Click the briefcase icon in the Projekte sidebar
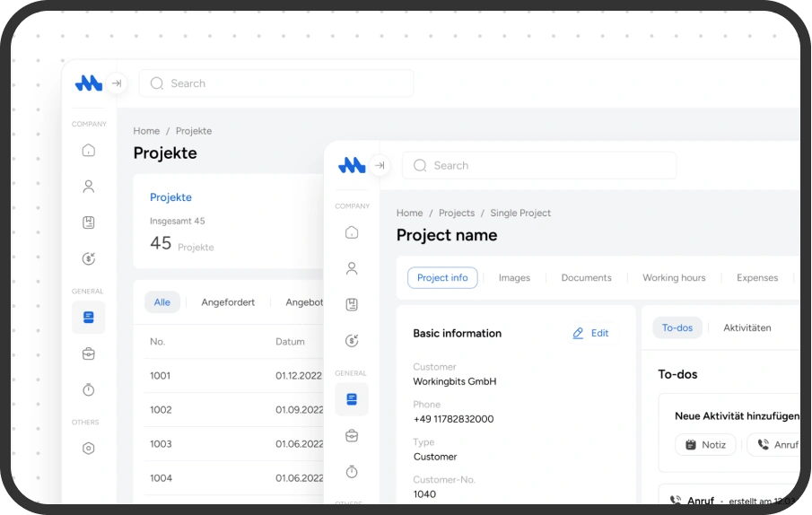 click(88, 354)
